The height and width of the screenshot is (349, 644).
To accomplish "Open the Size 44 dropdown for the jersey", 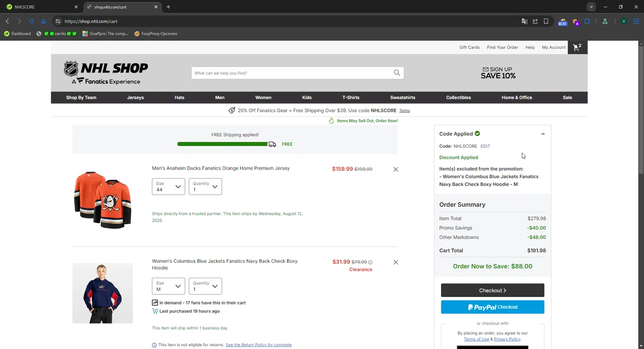I will tap(168, 187).
